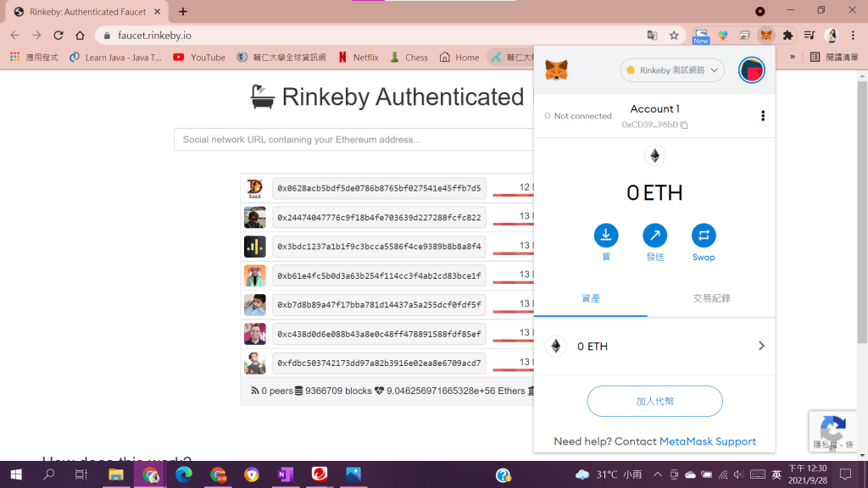This screenshot has width=868, height=488.
Task: Expand hidden bookmarks chevron
Action: 793,57
